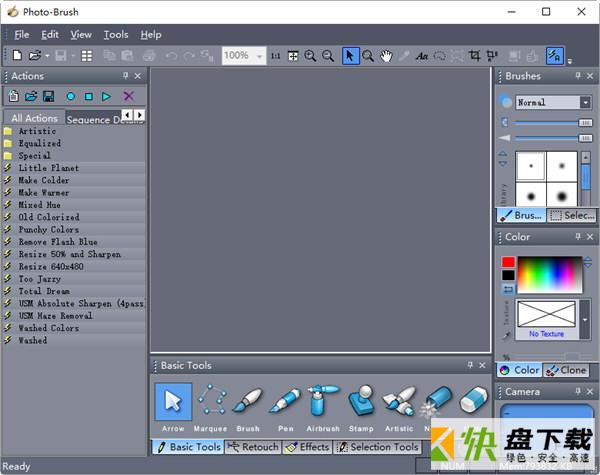Pick the red foreground color swatch
The height and width of the screenshot is (475, 600).
pos(508,262)
